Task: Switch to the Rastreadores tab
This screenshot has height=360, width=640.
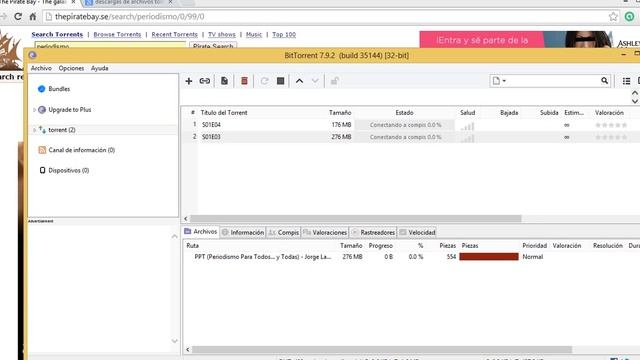Action: 373,232
